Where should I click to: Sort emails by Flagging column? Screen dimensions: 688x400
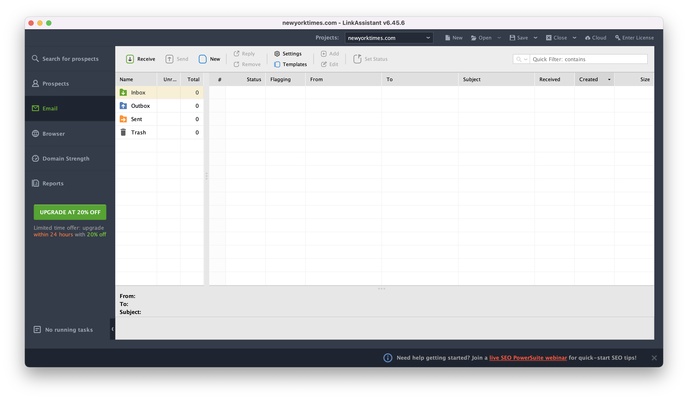click(285, 79)
